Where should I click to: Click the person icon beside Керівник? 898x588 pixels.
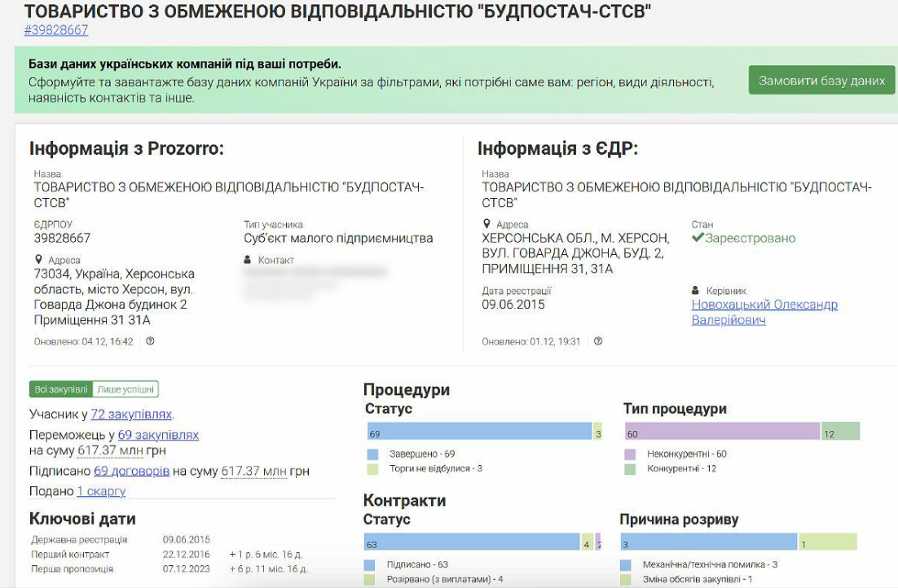click(x=695, y=290)
